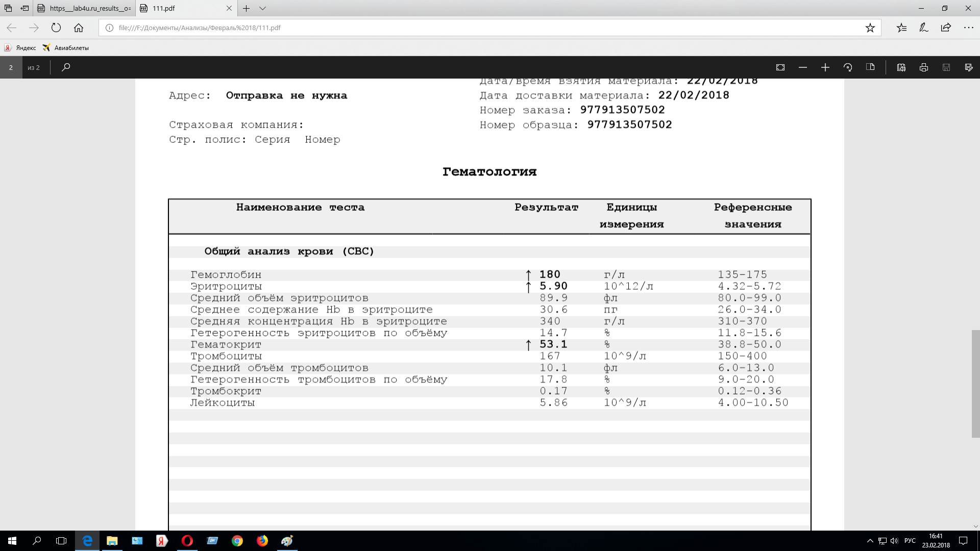Image resolution: width=980 pixels, height=551 pixels.
Task: Add this page to favorites
Action: click(870, 28)
